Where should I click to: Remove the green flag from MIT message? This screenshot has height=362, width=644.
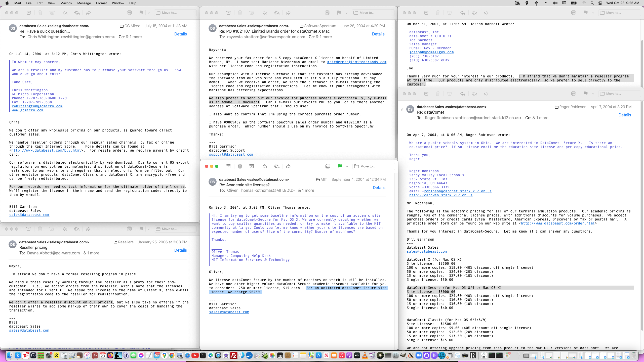(340, 166)
